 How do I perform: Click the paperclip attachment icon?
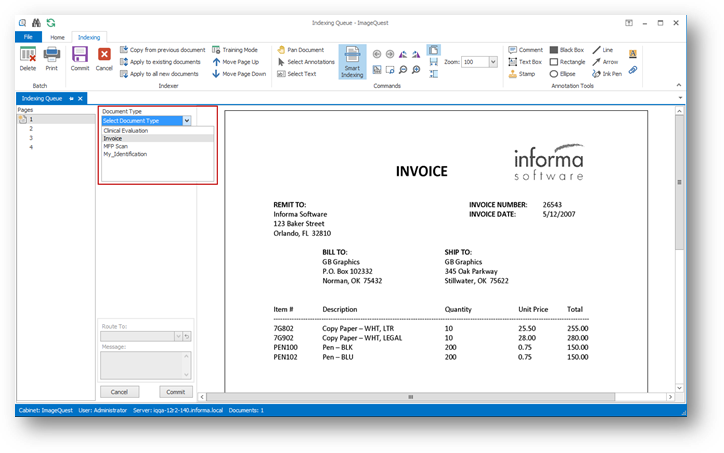click(x=633, y=70)
